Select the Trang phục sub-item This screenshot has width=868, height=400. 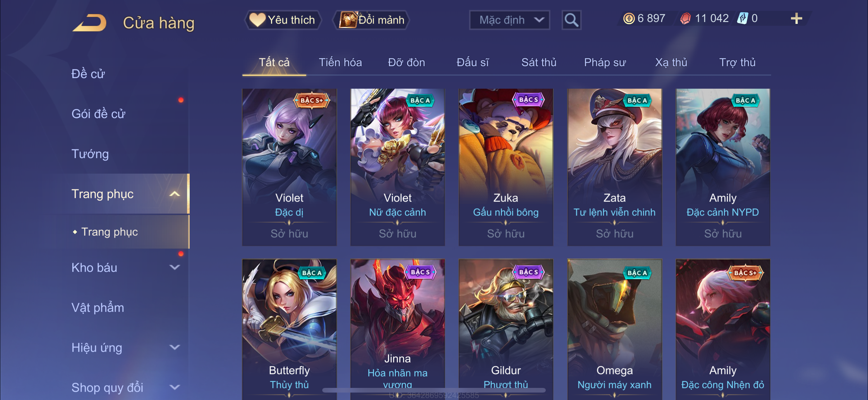pyautogui.click(x=110, y=232)
